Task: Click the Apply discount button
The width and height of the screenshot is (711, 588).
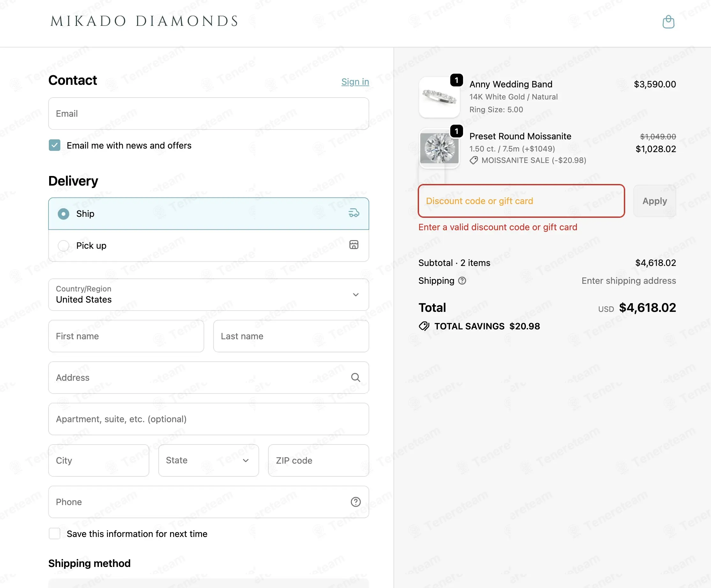Action: tap(655, 201)
